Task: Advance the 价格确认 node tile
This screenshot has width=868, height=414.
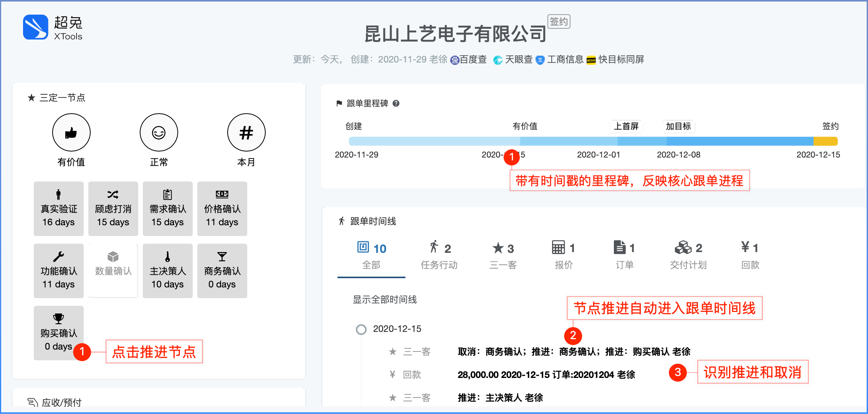Action: point(222,208)
